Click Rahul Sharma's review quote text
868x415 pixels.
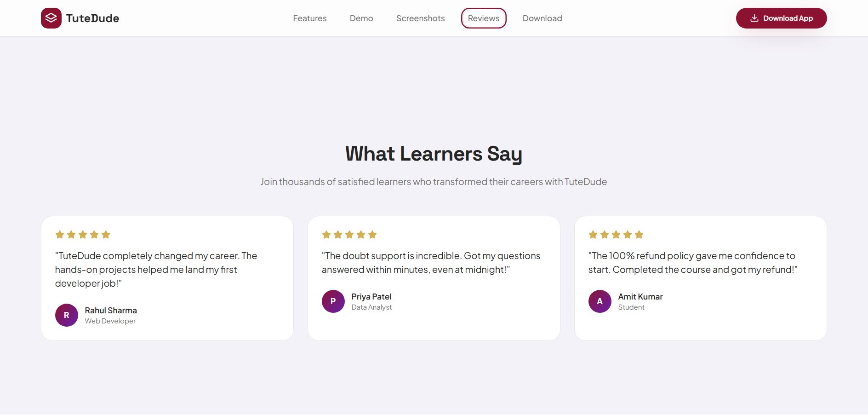pyautogui.click(x=156, y=270)
